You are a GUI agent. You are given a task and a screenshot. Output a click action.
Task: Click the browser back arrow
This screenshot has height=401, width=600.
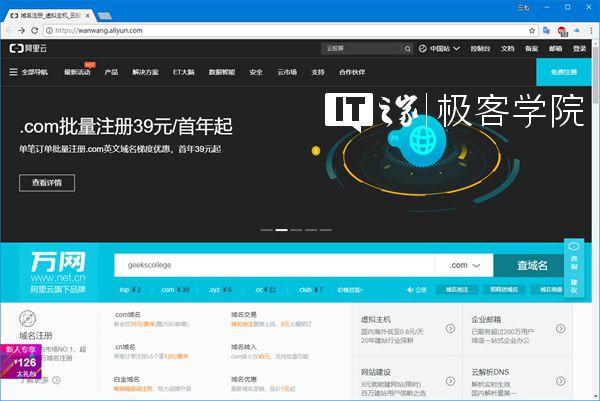[x=9, y=31]
